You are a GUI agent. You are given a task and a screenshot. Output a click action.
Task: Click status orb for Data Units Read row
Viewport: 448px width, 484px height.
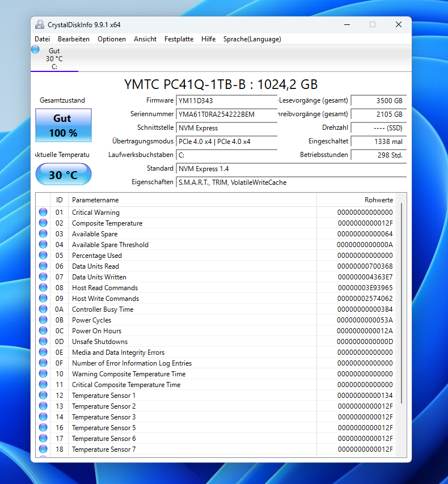tap(43, 266)
